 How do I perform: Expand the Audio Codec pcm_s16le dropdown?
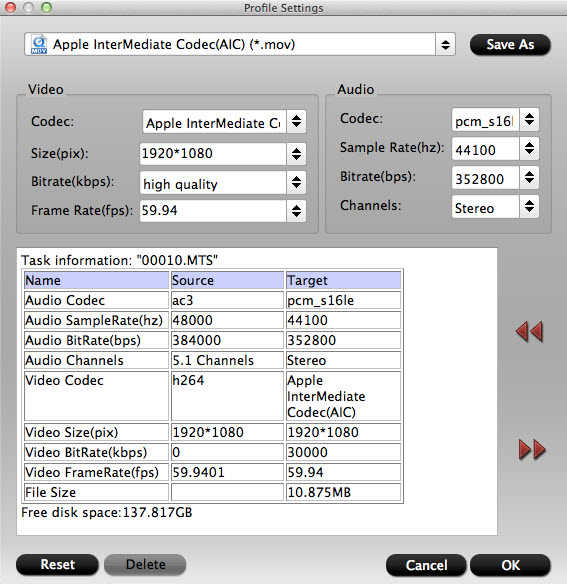[x=529, y=120]
